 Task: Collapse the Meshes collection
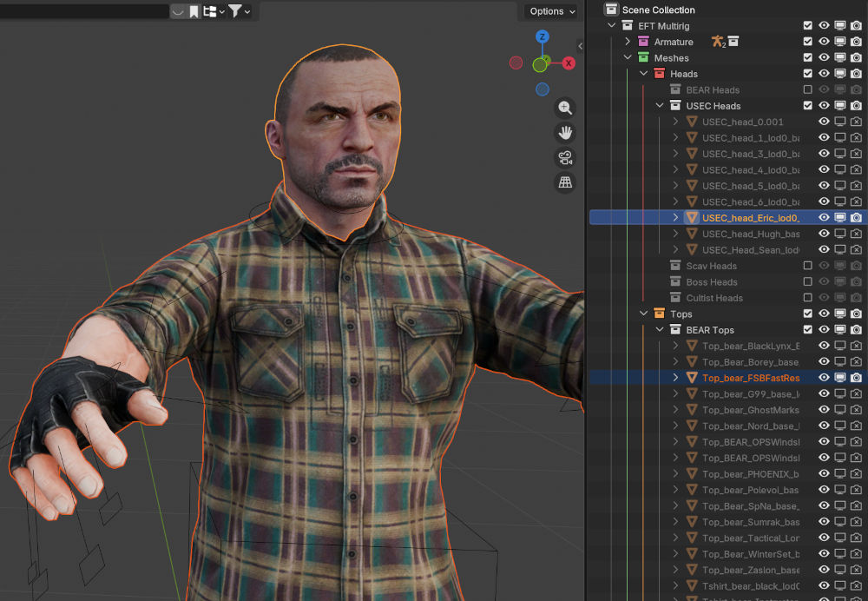pyautogui.click(x=627, y=57)
